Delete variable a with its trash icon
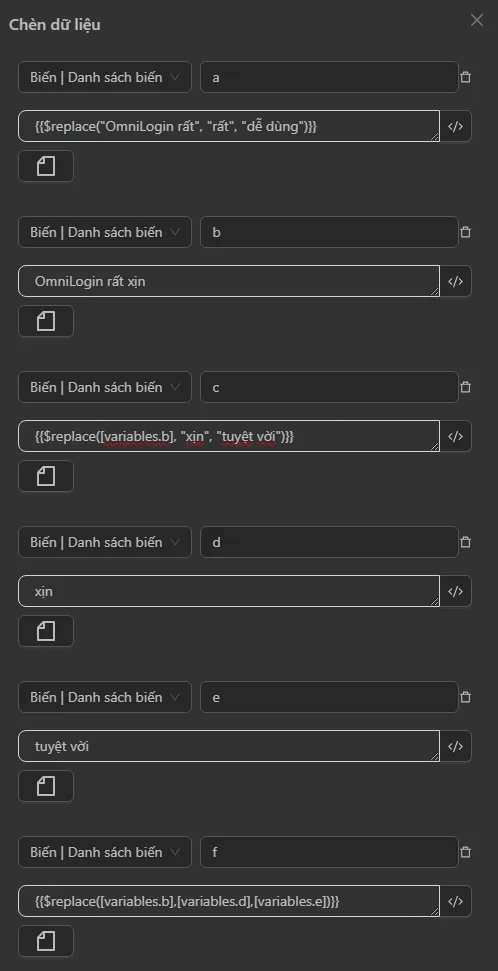 coord(466,77)
